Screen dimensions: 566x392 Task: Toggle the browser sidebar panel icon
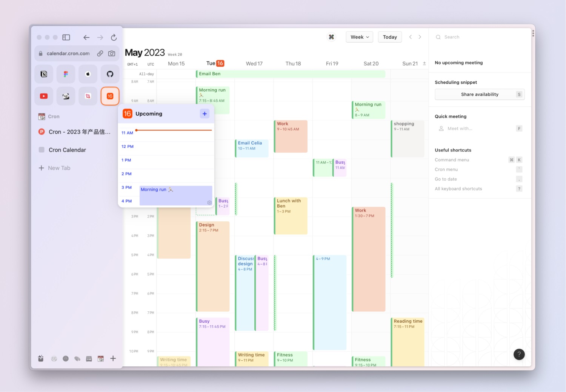pyautogui.click(x=66, y=37)
